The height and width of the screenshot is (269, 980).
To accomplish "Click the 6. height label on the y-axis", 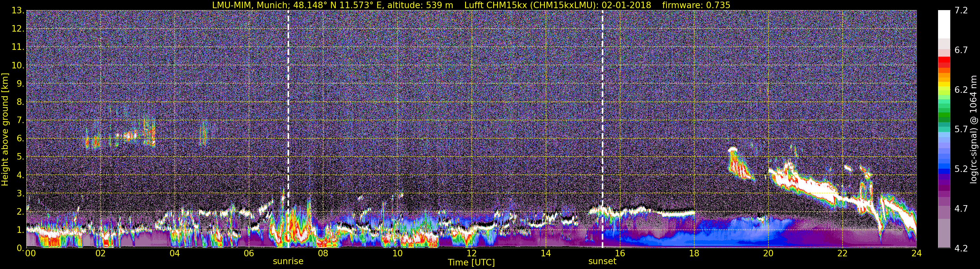I will click(20, 139).
